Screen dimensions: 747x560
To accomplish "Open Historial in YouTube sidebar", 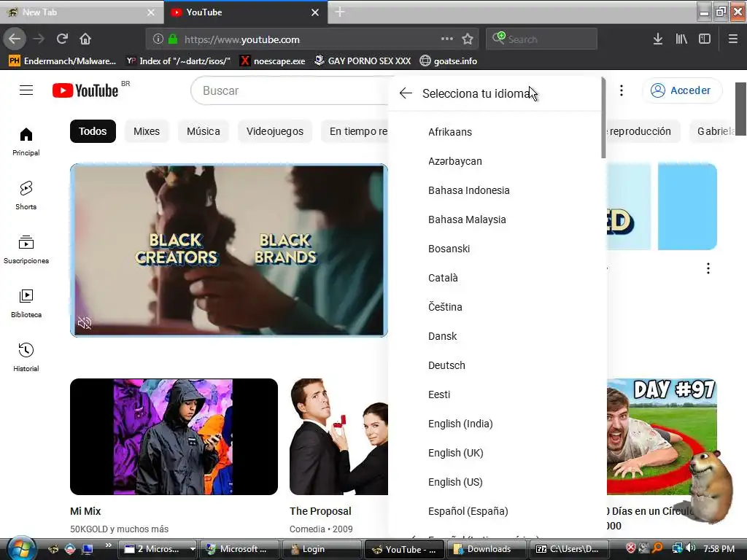I will click(26, 357).
